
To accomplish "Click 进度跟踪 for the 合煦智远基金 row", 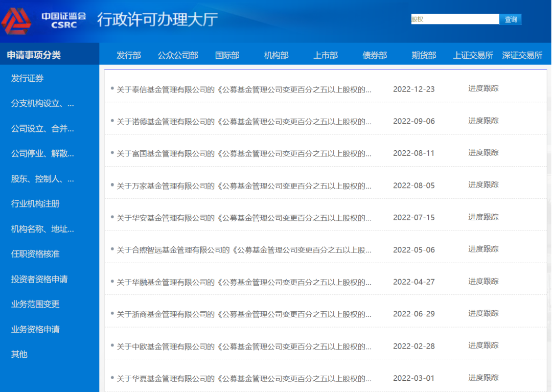I will pos(484,249).
